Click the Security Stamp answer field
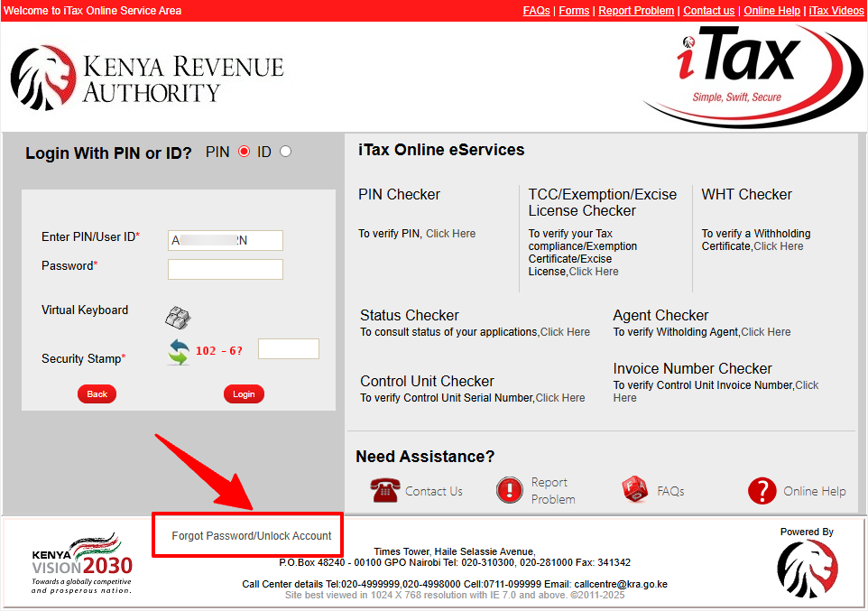868x611 pixels. click(288, 348)
